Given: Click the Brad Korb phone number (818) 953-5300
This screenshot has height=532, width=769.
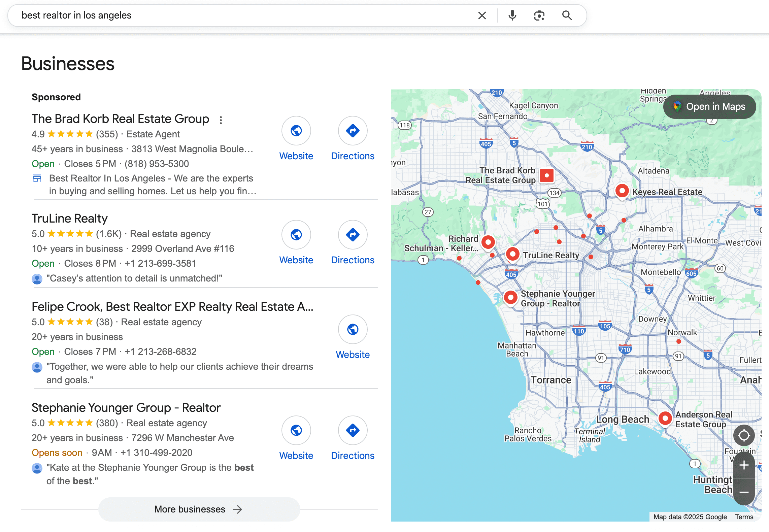Looking at the screenshot, I should (x=157, y=164).
